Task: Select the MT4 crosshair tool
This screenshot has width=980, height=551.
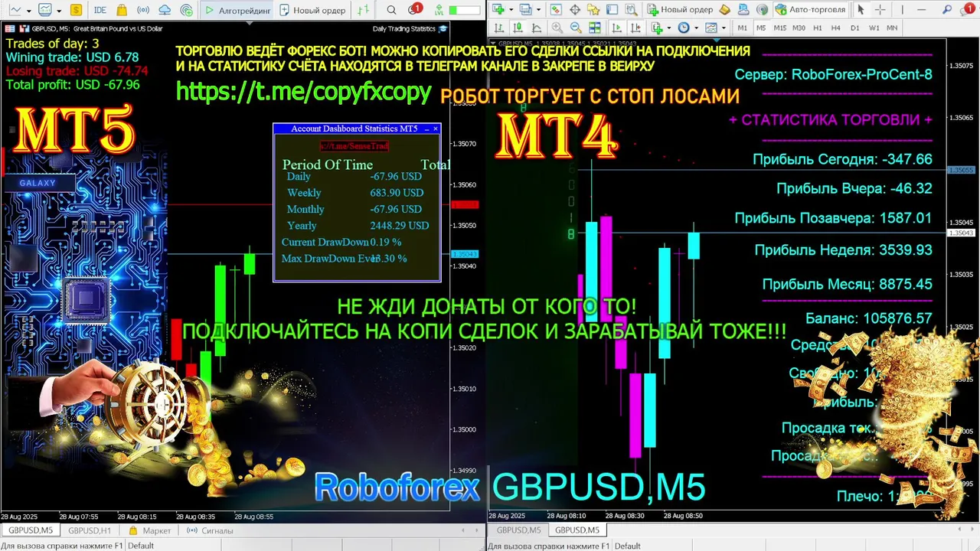Action: click(880, 10)
